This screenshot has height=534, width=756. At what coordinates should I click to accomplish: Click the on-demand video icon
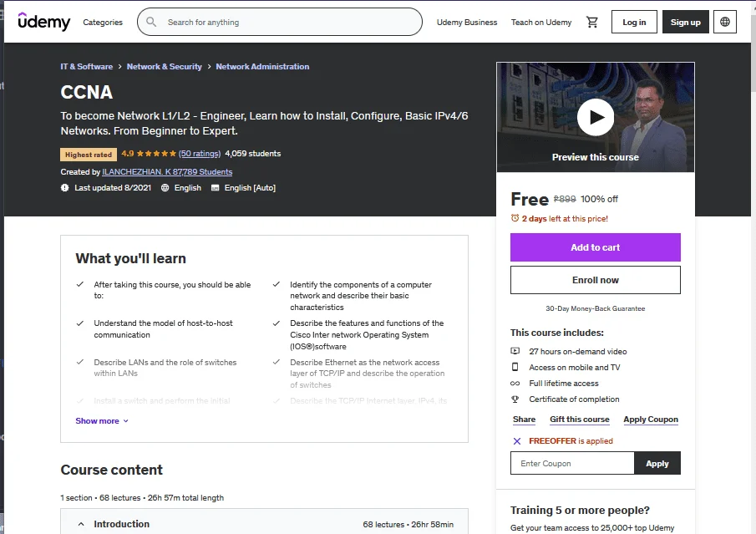pos(515,351)
